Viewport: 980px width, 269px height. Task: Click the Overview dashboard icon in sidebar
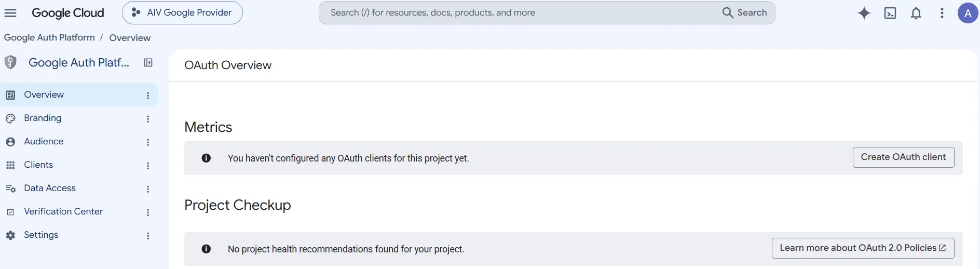[x=10, y=95]
